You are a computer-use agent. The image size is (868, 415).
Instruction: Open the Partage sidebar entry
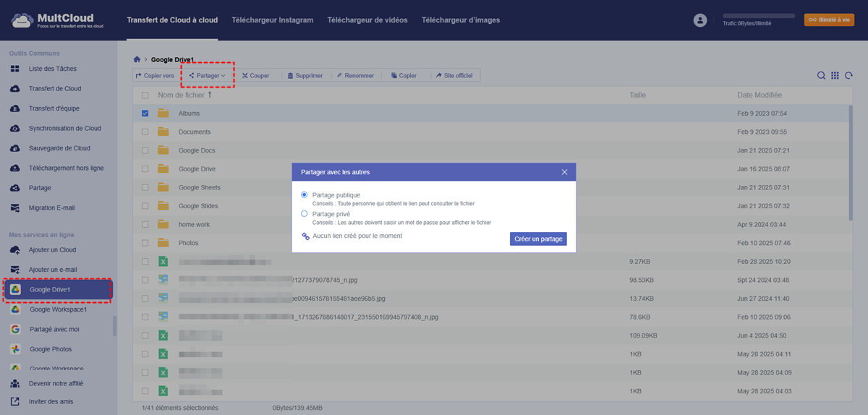[x=40, y=188]
